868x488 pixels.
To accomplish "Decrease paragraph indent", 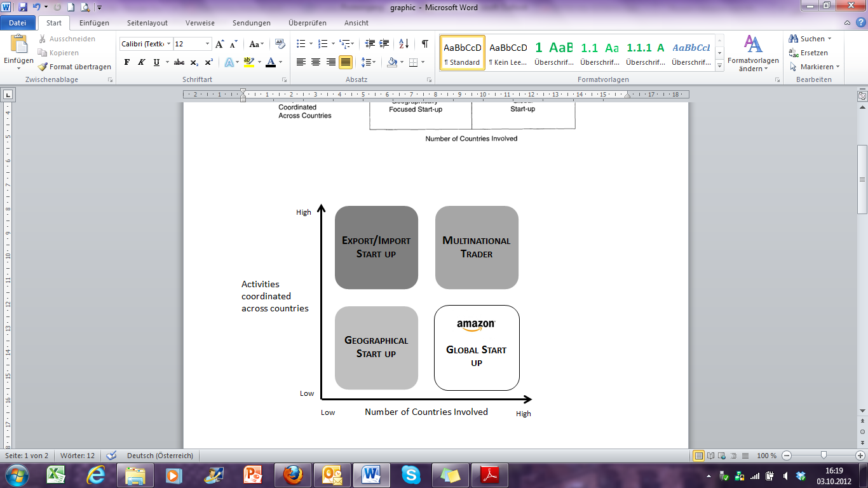I will click(370, 44).
